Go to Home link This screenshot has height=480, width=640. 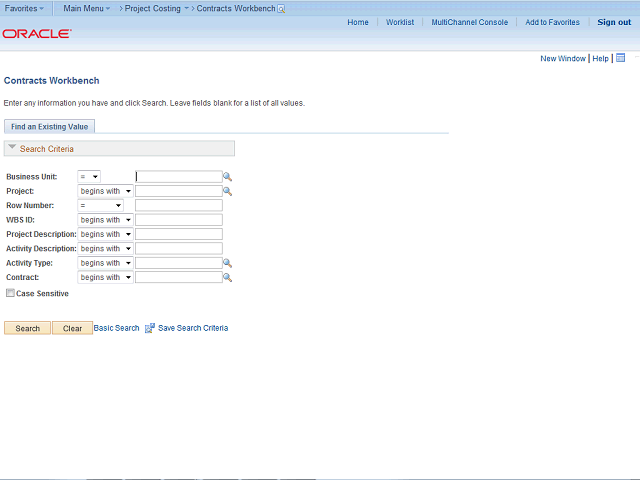pos(358,22)
